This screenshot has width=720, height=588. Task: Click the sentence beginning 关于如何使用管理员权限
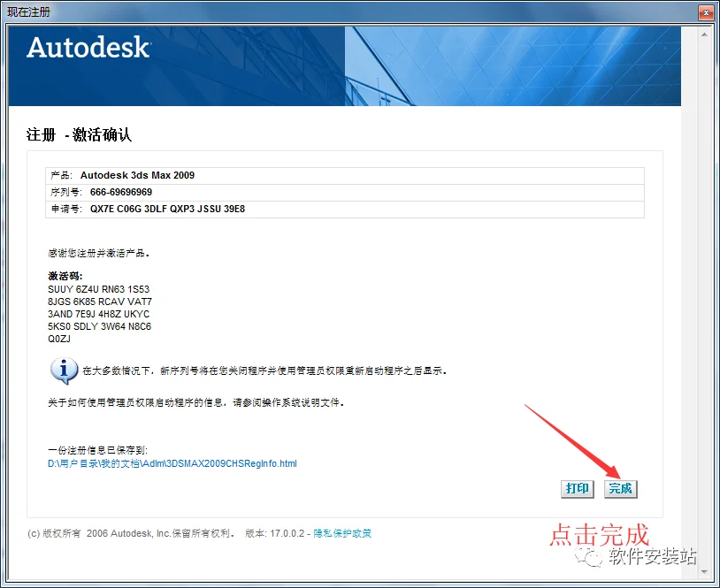point(196,402)
